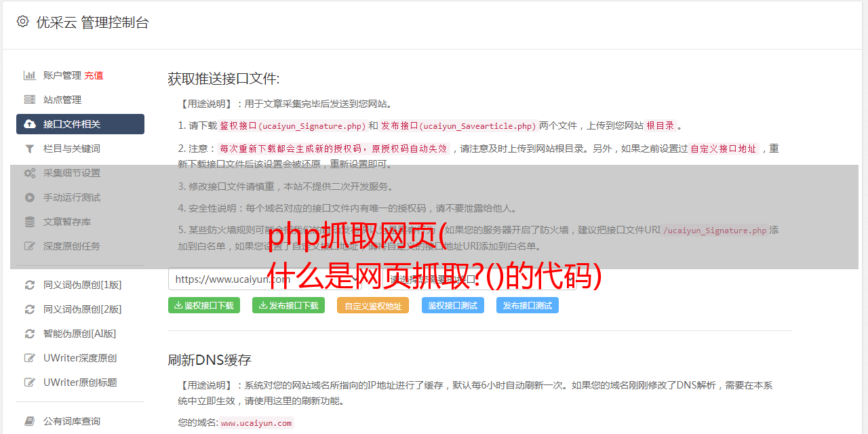Click the 刷新DNS缓存 heading
The image size is (868, 434).
pyautogui.click(x=210, y=359)
